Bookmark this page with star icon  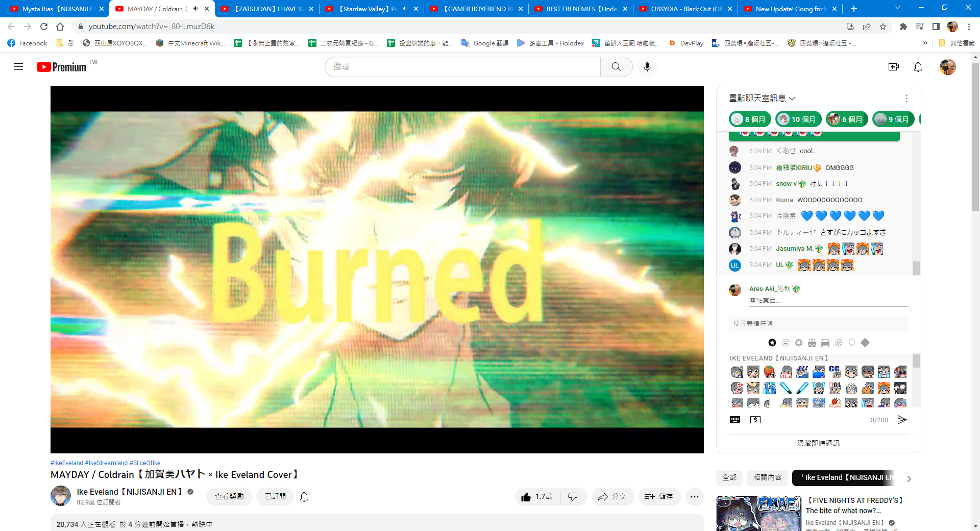click(883, 27)
